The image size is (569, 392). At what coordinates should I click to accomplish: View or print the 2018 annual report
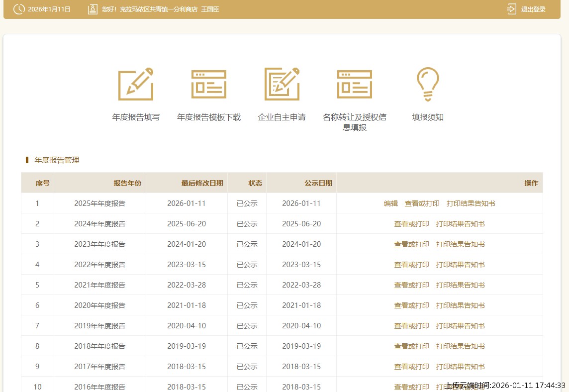(x=411, y=346)
